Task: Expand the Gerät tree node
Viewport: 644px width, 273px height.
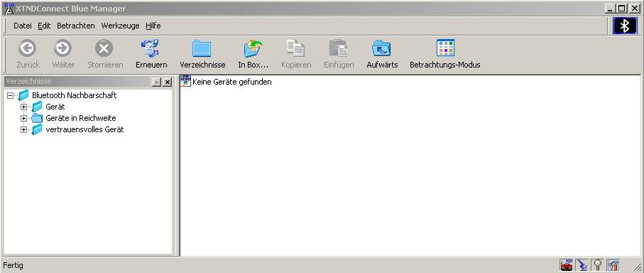Action: coord(24,107)
